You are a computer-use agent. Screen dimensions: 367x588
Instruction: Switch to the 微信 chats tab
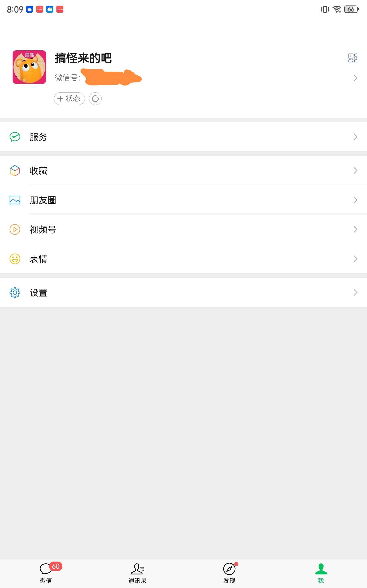(x=46, y=573)
